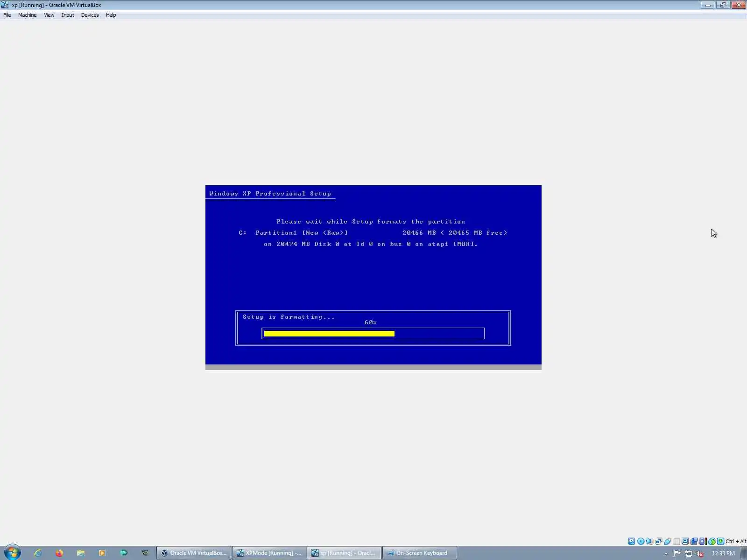The width and height of the screenshot is (747, 560).
Task: Open Action Center flag icon
Action: click(x=677, y=553)
